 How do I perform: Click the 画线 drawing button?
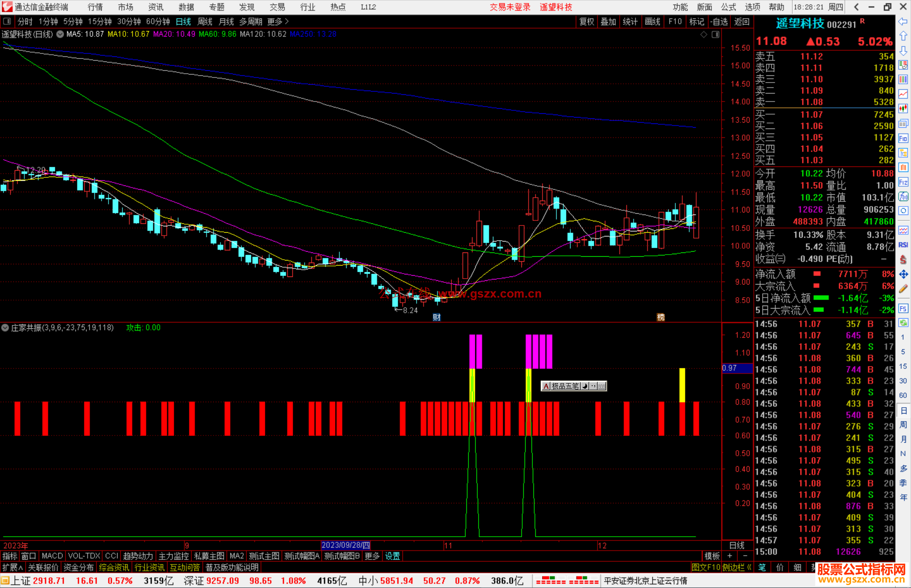click(652, 21)
